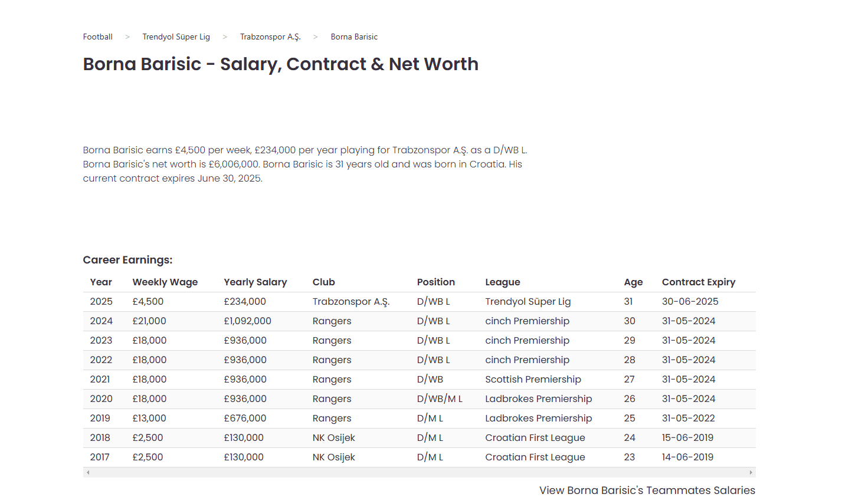Click left arrow of table scrollbar
This screenshot has width=842, height=504.
pos(88,472)
